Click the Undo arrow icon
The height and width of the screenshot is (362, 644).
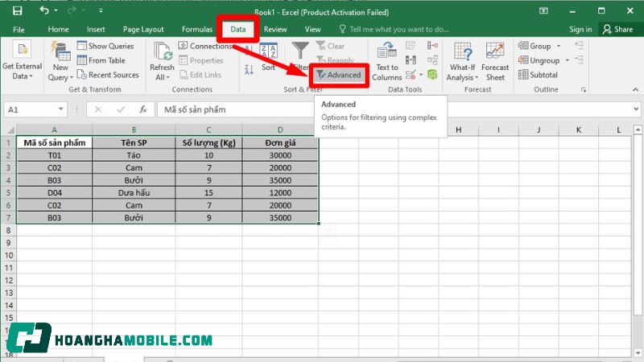pos(44,10)
